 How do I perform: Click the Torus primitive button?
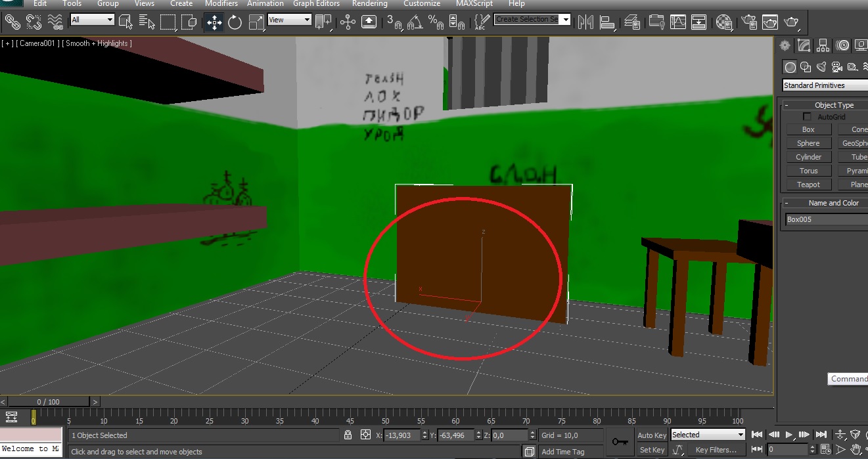coord(808,171)
